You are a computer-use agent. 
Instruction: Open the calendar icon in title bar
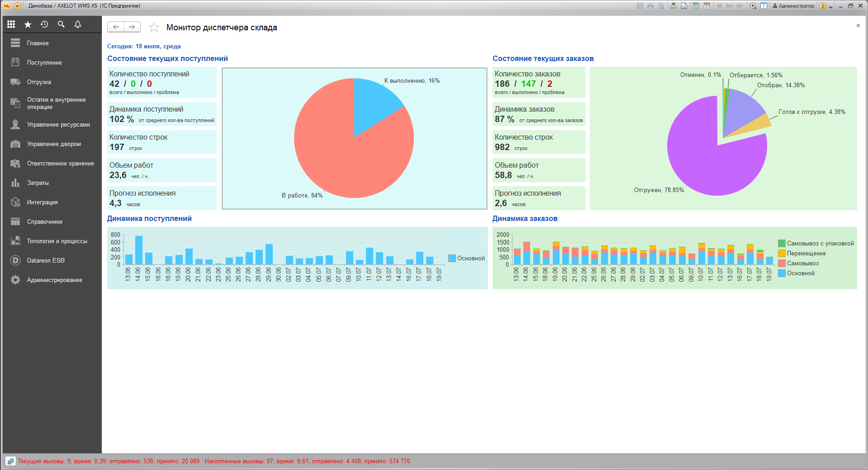click(x=706, y=6)
